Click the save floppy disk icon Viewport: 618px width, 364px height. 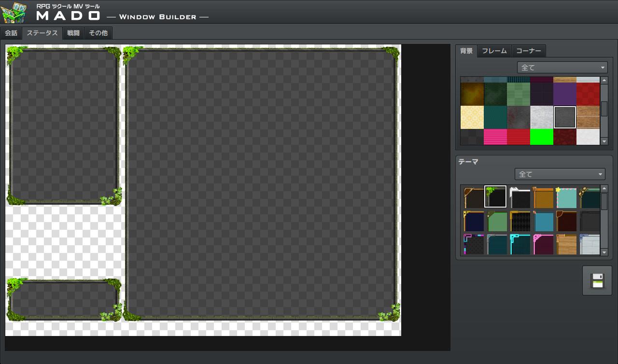tap(597, 280)
